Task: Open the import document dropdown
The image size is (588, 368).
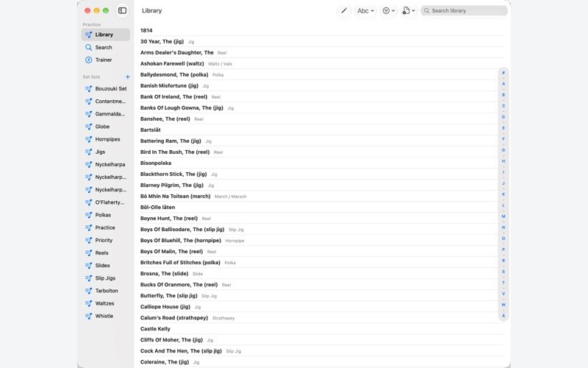Action: [x=409, y=10]
